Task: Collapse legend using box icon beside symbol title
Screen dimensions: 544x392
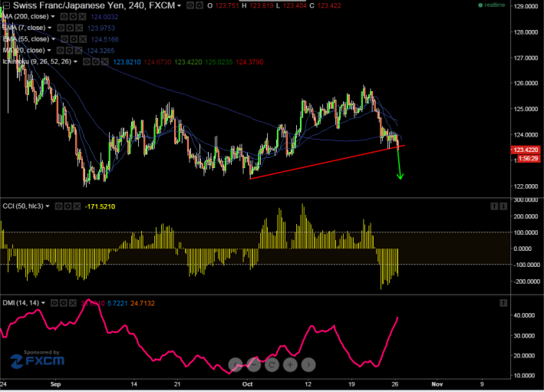Action: tap(6, 5)
